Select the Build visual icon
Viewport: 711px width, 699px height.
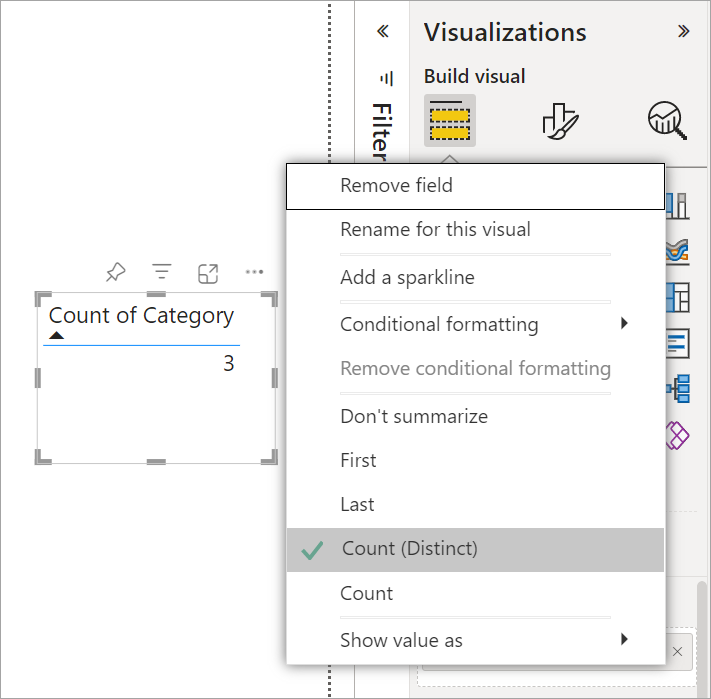[449, 120]
